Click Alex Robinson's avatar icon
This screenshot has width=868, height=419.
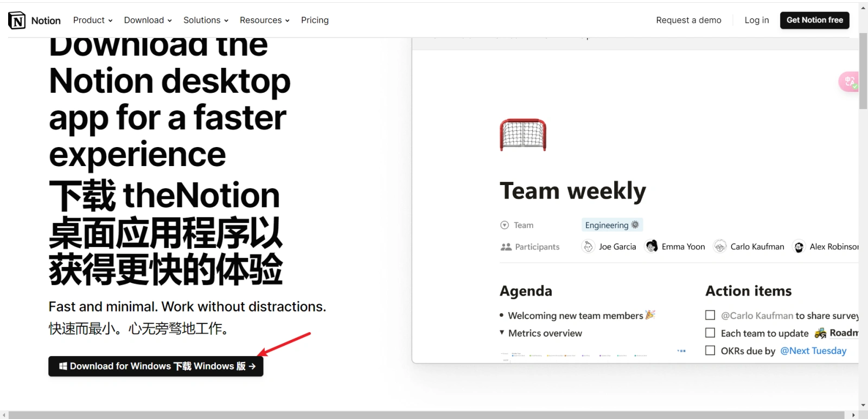click(799, 247)
